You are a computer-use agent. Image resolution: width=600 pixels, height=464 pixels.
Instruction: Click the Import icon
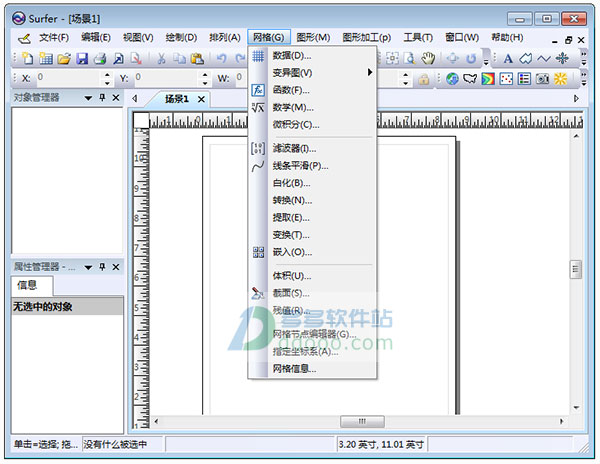[x=118, y=59]
